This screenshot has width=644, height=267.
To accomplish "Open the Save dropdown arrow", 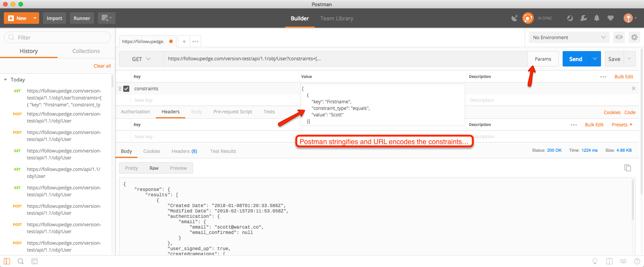I will (x=629, y=59).
